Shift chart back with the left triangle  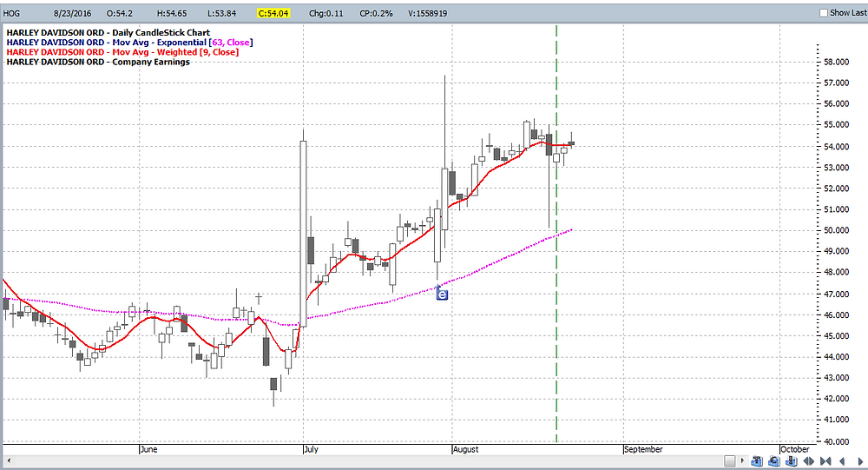842,461
